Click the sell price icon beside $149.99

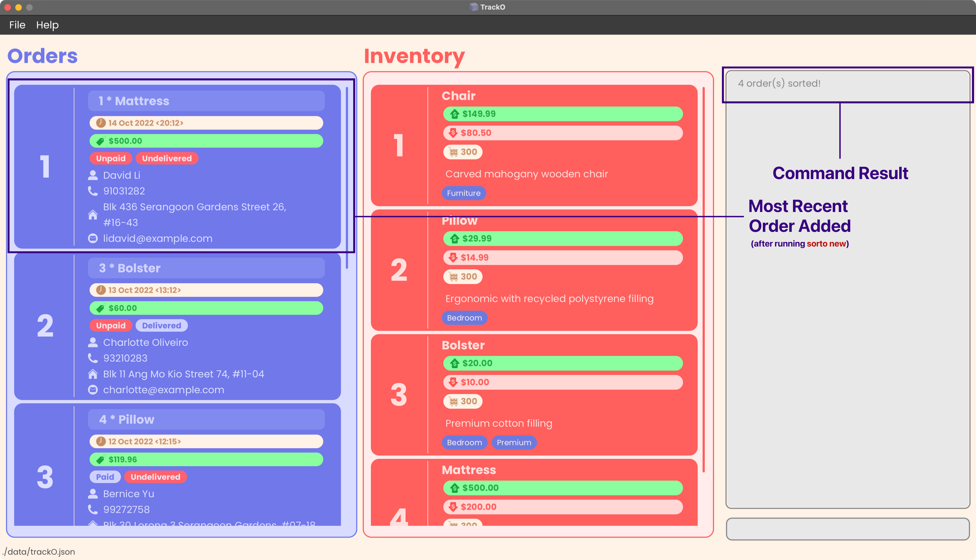(x=455, y=114)
